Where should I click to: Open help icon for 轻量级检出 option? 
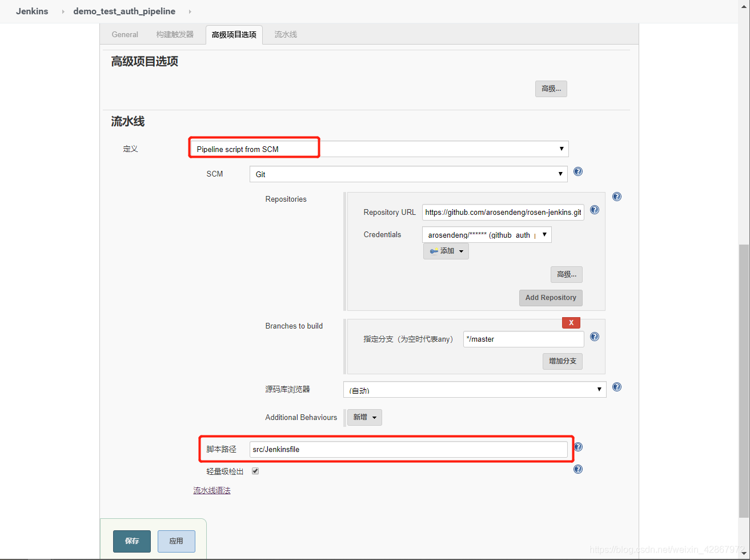578,469
